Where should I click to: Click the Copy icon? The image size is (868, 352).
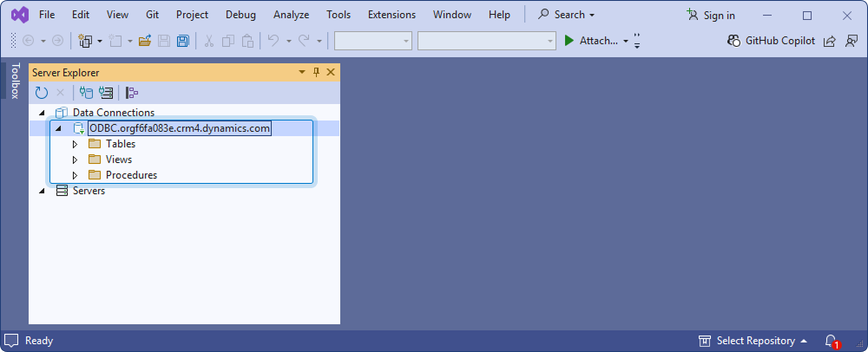click(x=228, y=41)
